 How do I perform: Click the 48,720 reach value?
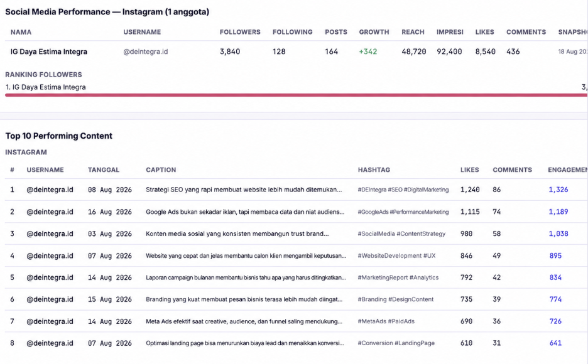[x=414, y=51]
